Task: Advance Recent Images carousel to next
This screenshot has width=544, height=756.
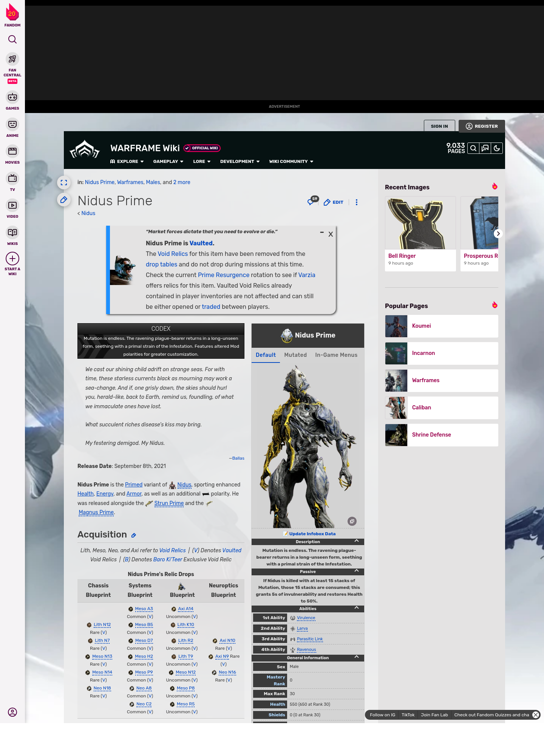Action: [498, 234]
